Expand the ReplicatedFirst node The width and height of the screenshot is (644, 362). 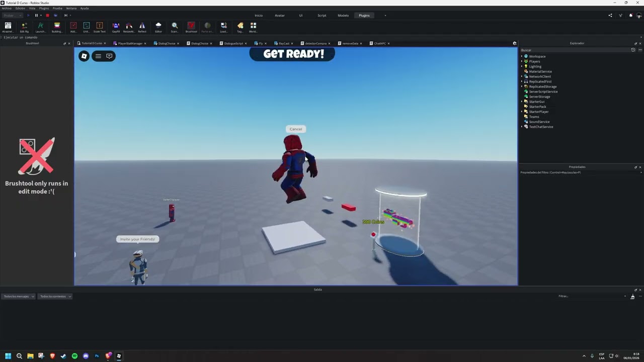pos(522,81)
